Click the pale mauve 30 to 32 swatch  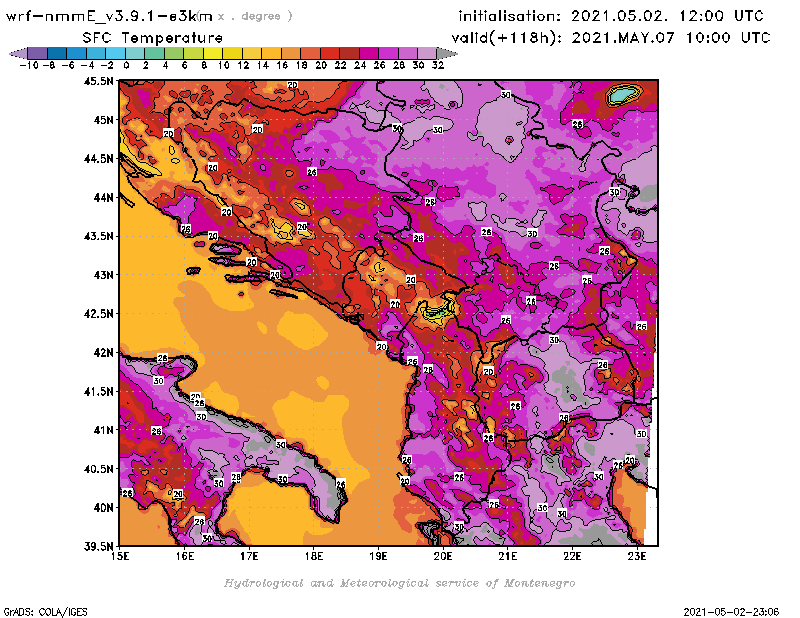click(427, 53)
